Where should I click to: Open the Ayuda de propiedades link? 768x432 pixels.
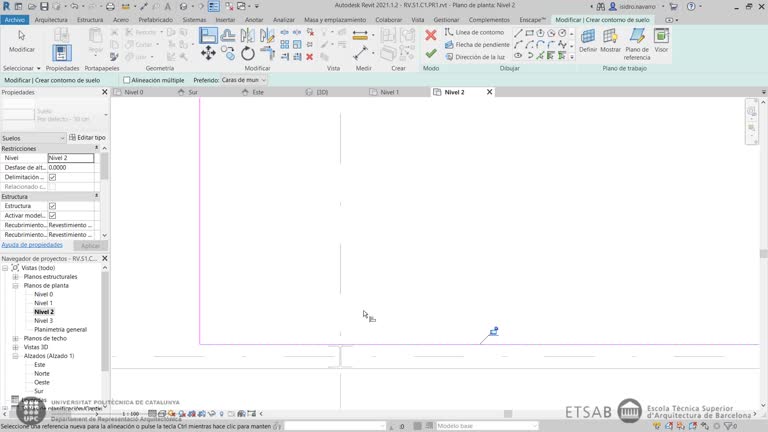tap(32, 245)
